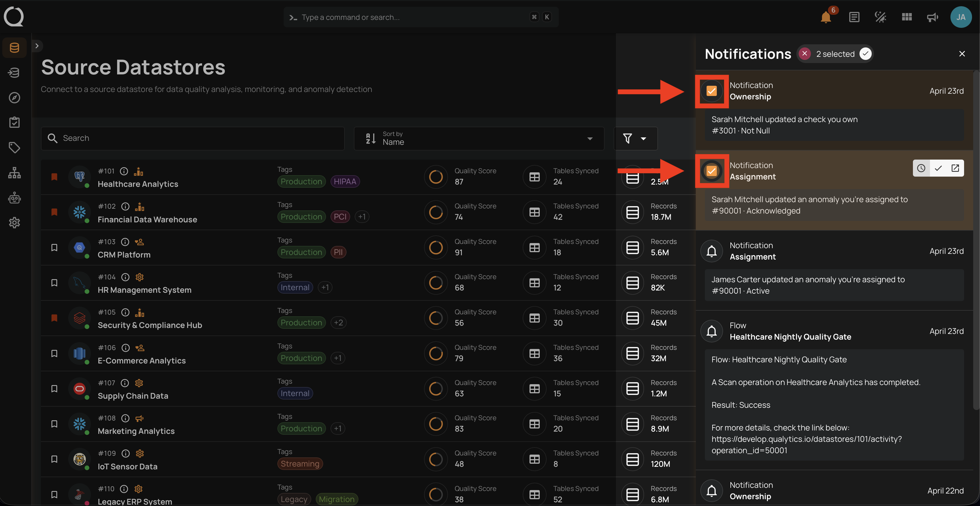Open the Settings gear sidebar icon
The height and width of the screenshot is (506, 980).
14,223
